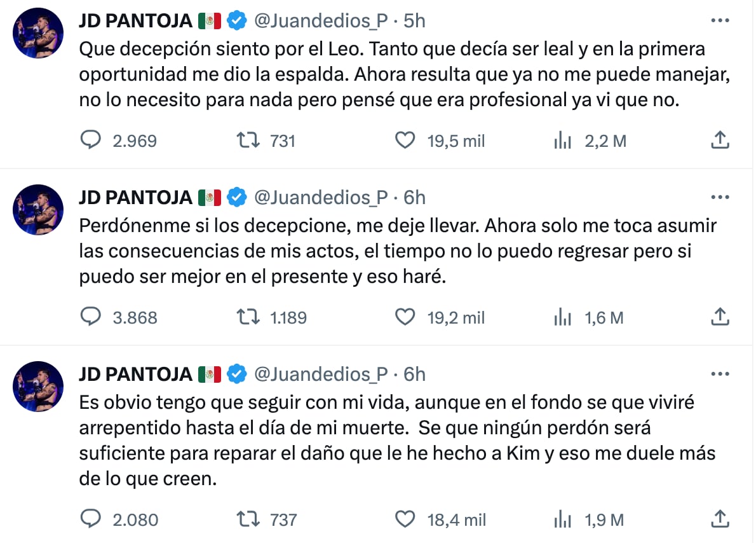Open more options on the 'Perdónenme' tweet
The image size is (756, 543).
pyautogui.click(x=719, y=198)
